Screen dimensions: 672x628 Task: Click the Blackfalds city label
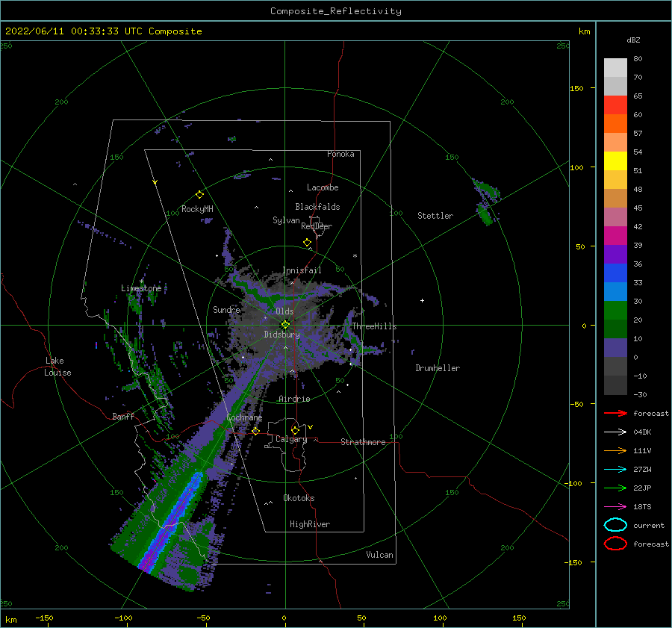(317, 207)
